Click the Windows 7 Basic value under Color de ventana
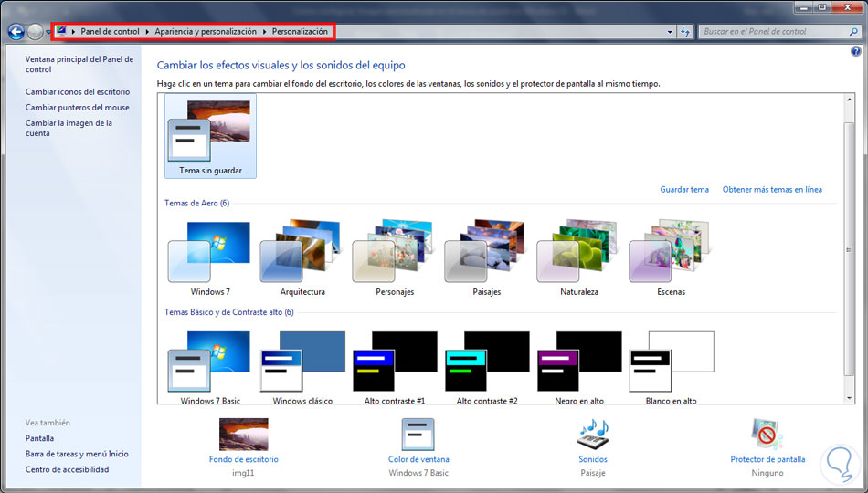868x493 pixels. click(x=418, y=473)
